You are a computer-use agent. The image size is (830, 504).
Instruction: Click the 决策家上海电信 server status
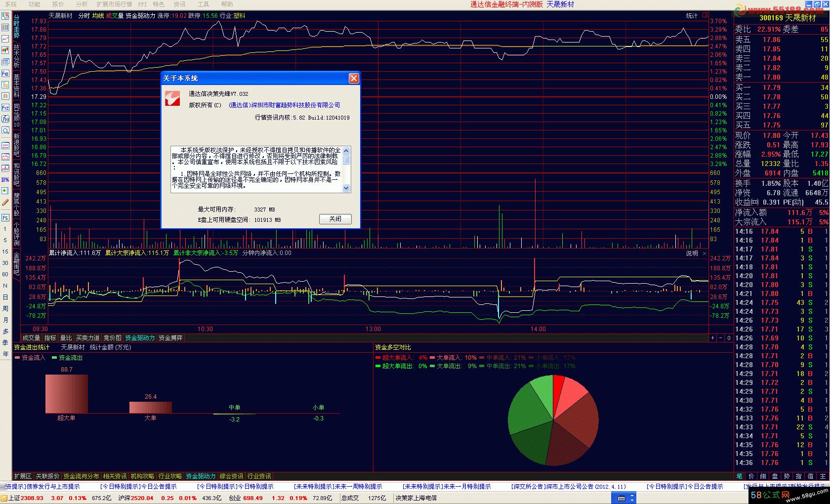point(416,498)
